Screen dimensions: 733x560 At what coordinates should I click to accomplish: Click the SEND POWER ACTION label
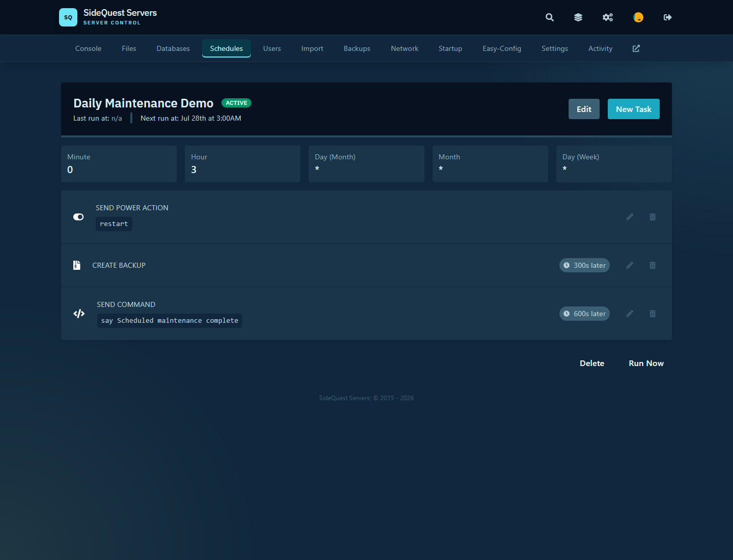click(132, 208)
